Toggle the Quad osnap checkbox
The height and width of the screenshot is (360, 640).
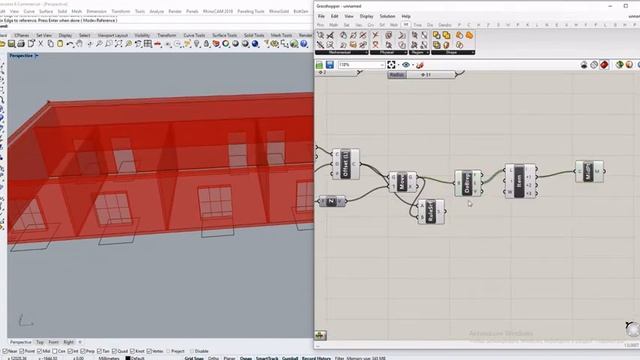coord(114,351)
